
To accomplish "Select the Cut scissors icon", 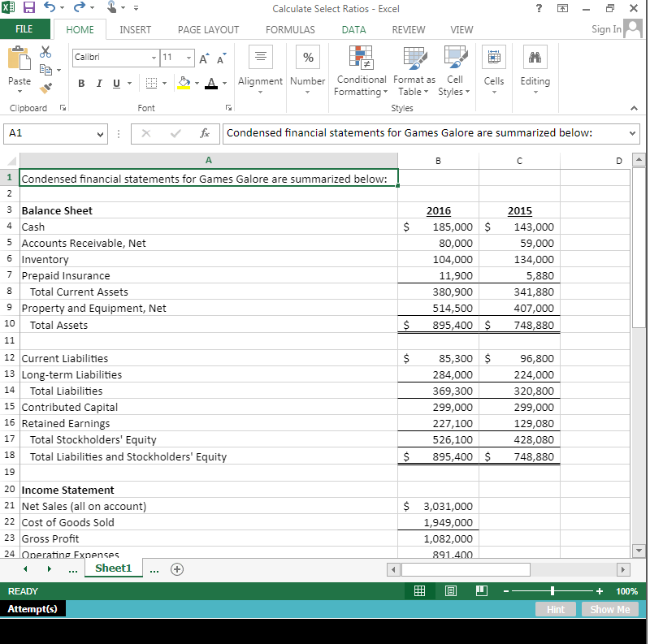I will coord(45,50).
